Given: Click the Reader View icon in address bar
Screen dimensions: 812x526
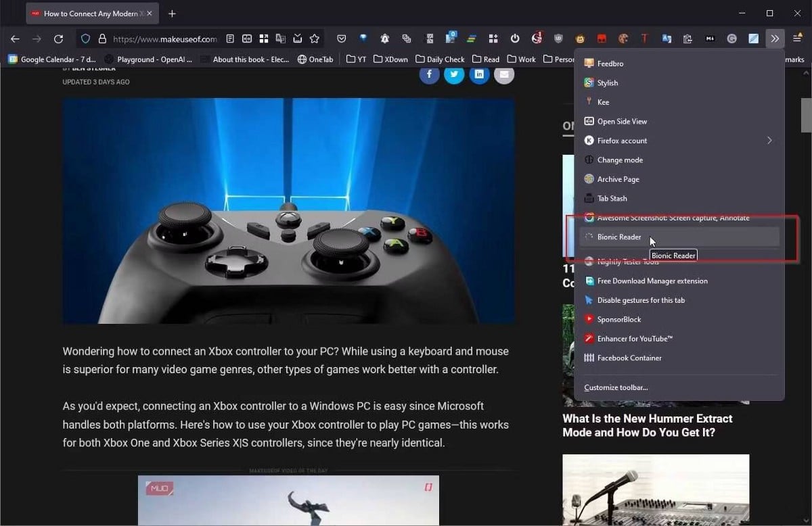Looking at the screenshot, I should (230, 39).
